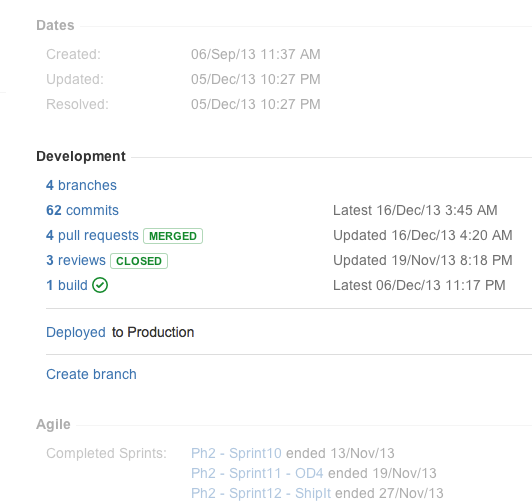This screenshot has height=502, width=532.
Task: Click the Latest 16/Dec/13 3:45 AM commit timestamp
Action: tap(415, 210)
